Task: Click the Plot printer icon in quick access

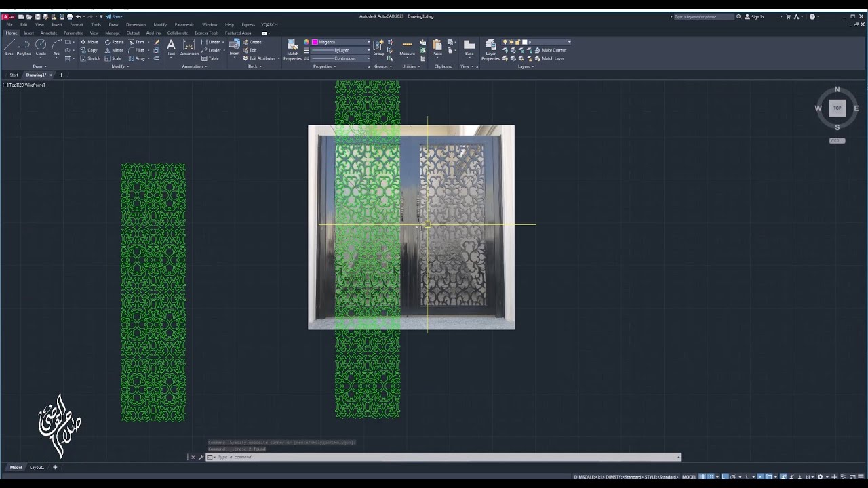Action: 70,16
